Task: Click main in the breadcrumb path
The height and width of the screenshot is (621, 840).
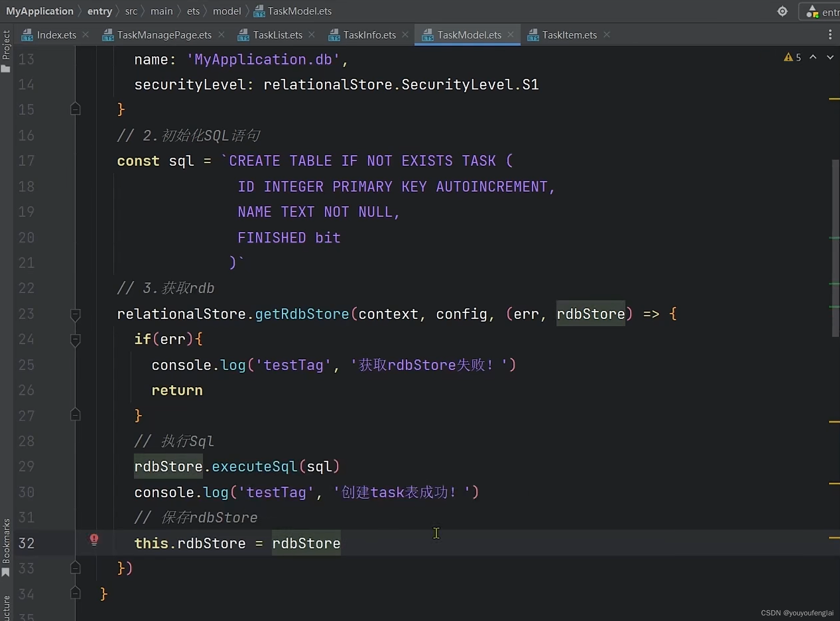Action: 162,11
